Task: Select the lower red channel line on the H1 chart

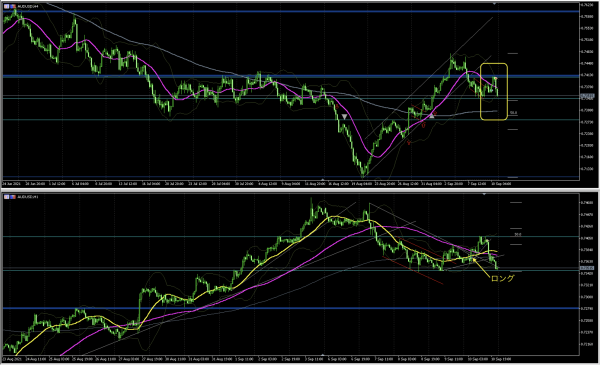Action: [x=413, y=271]
